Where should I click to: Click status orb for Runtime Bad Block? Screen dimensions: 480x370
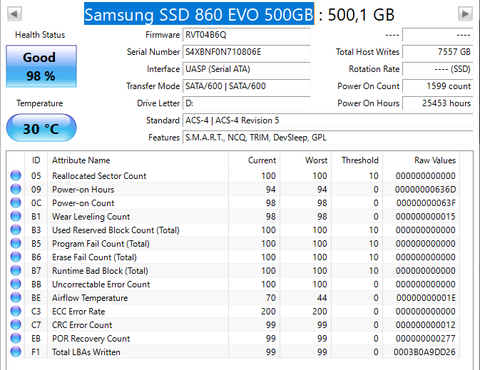16,270
